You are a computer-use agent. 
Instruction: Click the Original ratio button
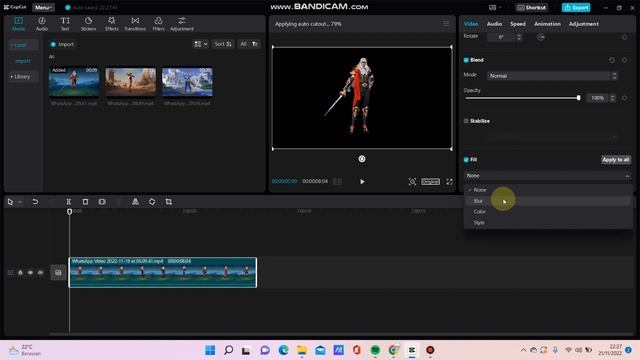coord(431,182)
